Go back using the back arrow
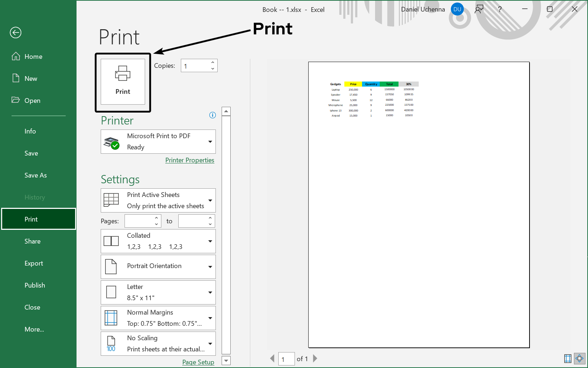This screenshot has height=368, width=588. (16, 33)
